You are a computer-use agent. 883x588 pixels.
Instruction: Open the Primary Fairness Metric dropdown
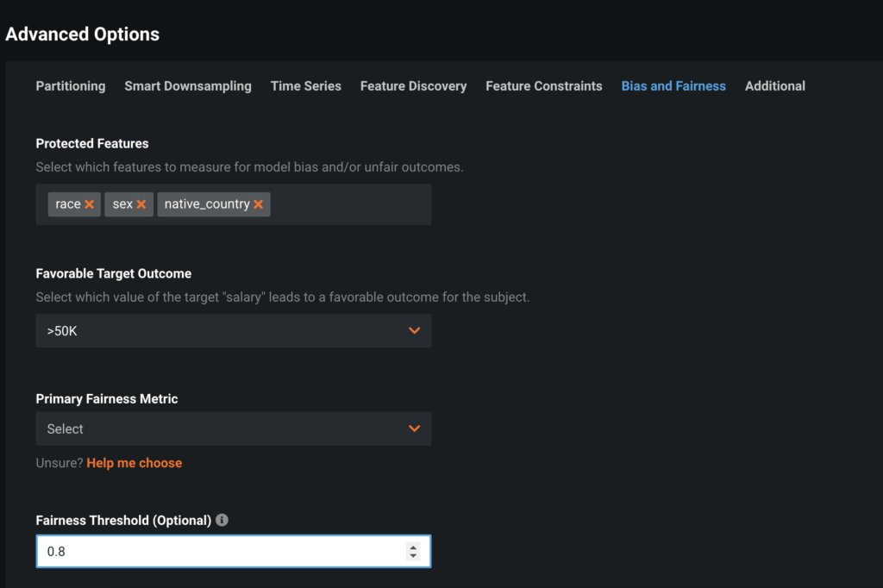point(234,428)
